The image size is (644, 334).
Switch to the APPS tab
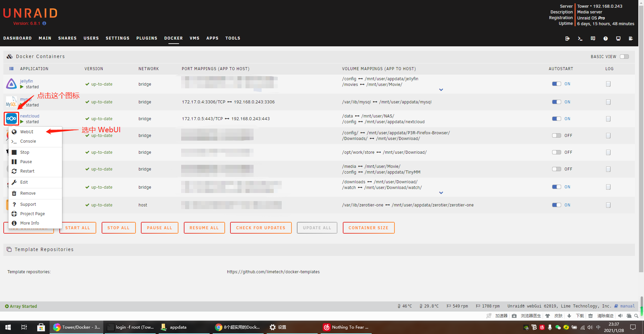(x=212, y=38)
